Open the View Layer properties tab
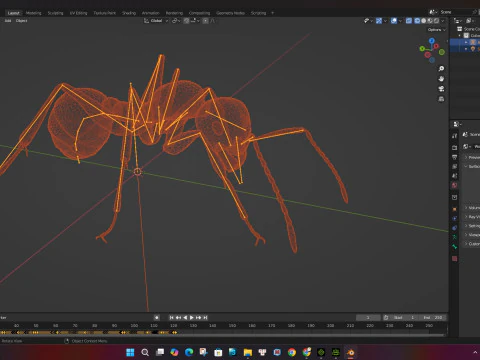Viewport: 480px width, 360px height. [455, 166]
